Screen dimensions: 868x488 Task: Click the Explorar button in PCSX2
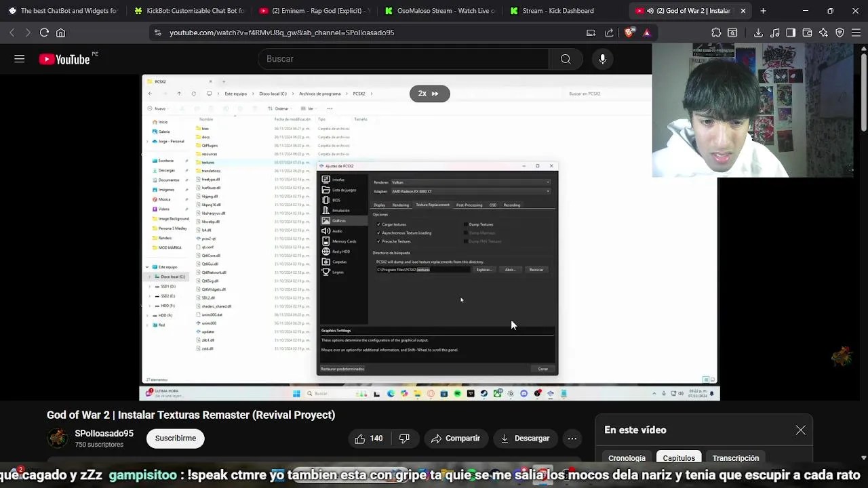(x=484, y=270)
